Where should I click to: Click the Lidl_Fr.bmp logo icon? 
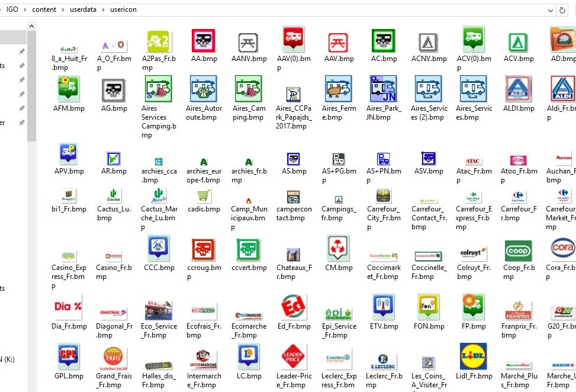473,356
